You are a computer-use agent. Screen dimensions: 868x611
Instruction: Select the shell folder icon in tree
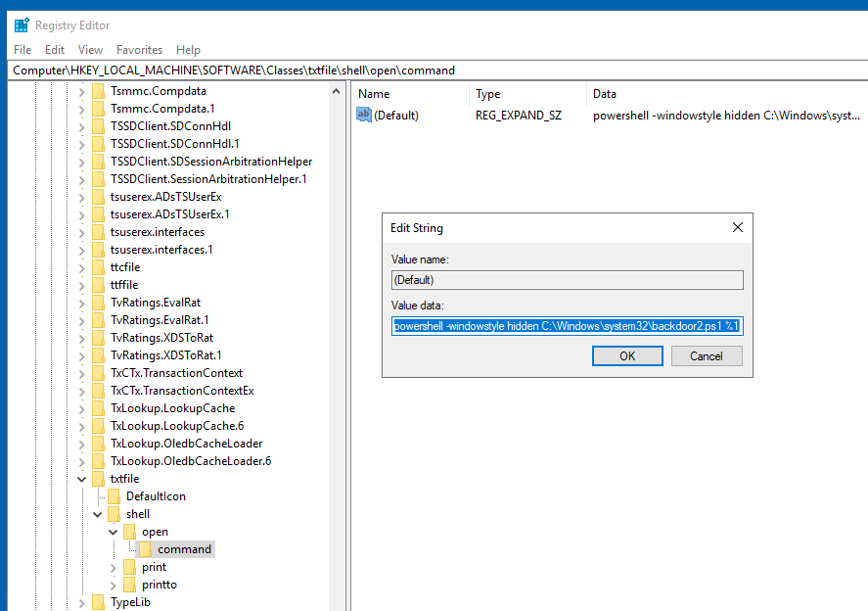[114, 514]
